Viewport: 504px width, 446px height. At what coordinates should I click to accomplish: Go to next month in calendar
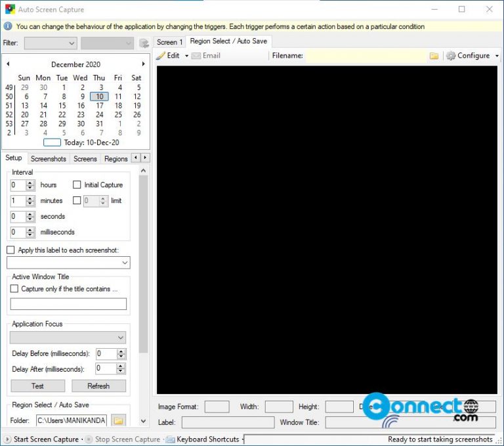pyautogui.click(x=143, y=64)
